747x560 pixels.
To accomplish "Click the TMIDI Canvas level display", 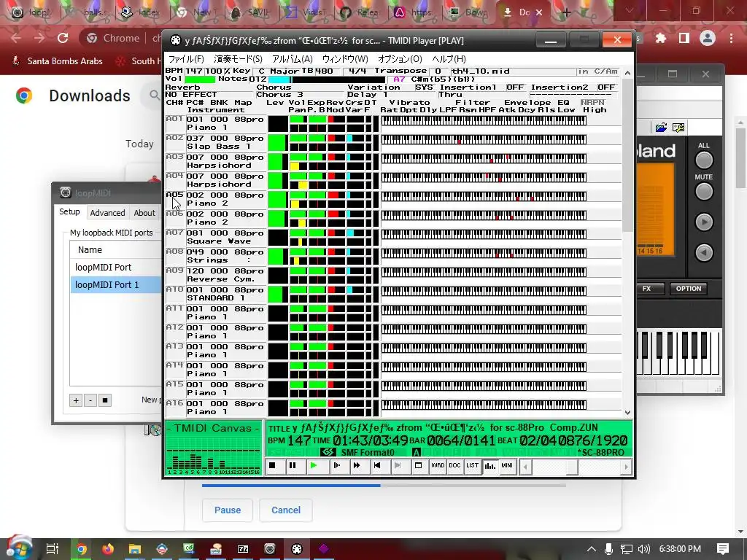I will pyautogui.click(x=214, y=448).
